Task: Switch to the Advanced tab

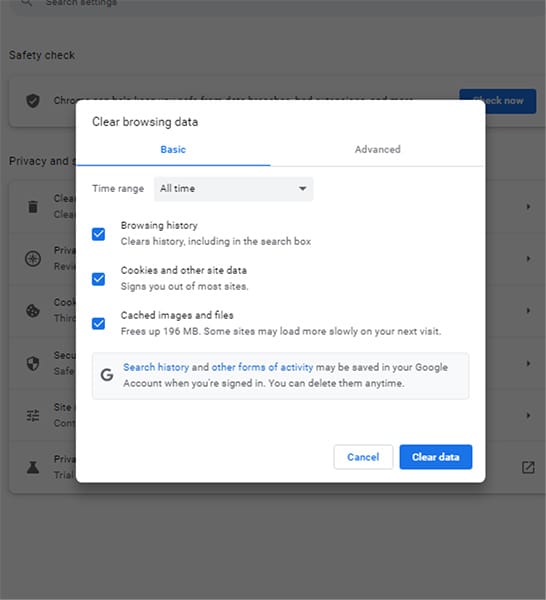Action: click(377, 150)
